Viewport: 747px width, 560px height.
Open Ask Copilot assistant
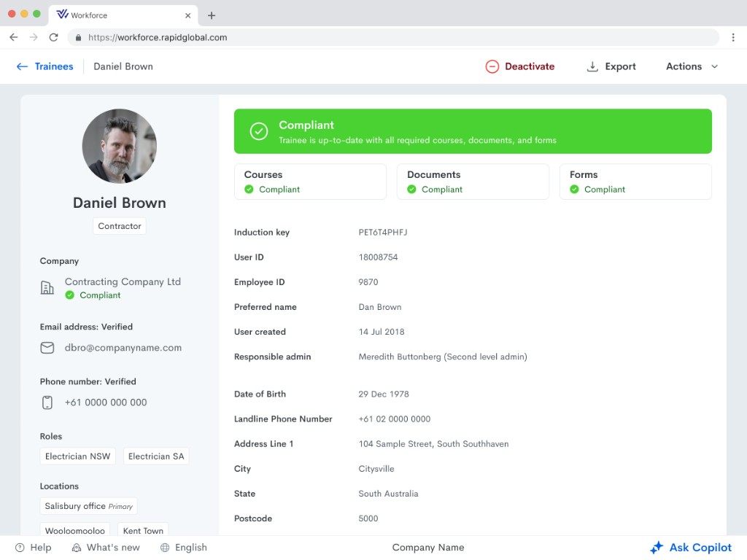691,548
